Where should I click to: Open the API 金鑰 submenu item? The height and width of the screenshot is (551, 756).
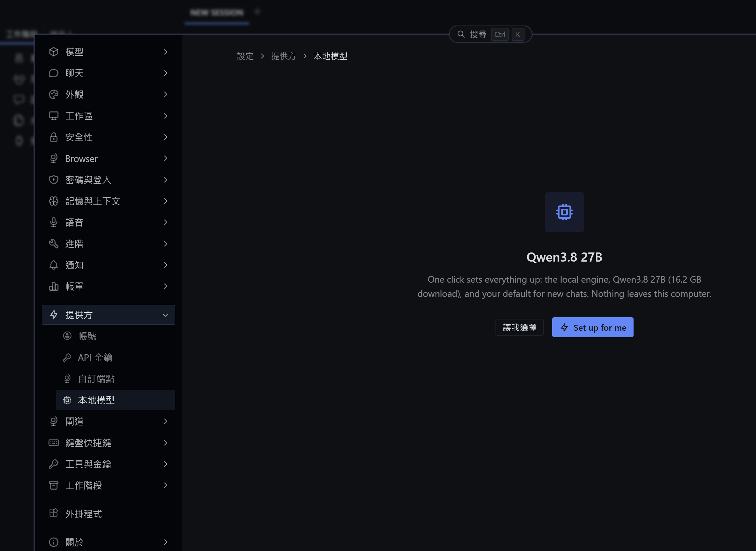pyautogui.click(x=115, y=357)
